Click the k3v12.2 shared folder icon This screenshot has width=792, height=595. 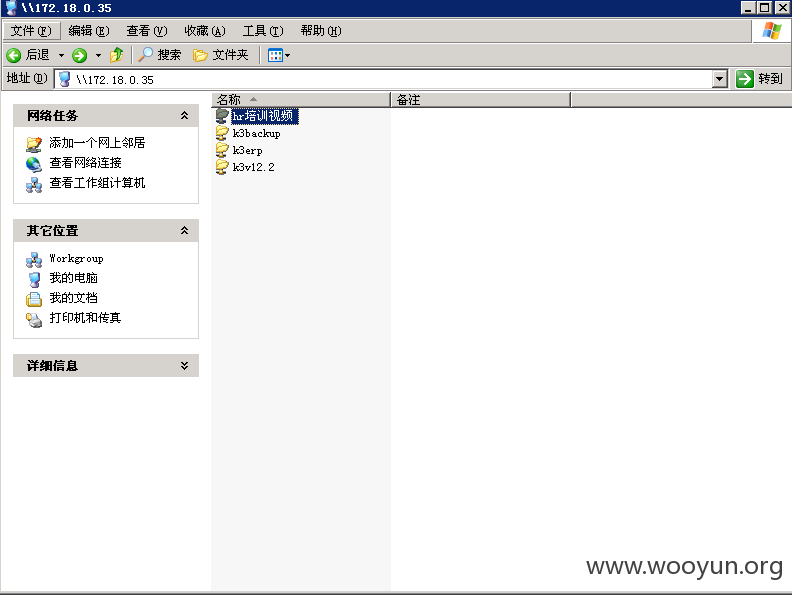(x=222, y=167)
